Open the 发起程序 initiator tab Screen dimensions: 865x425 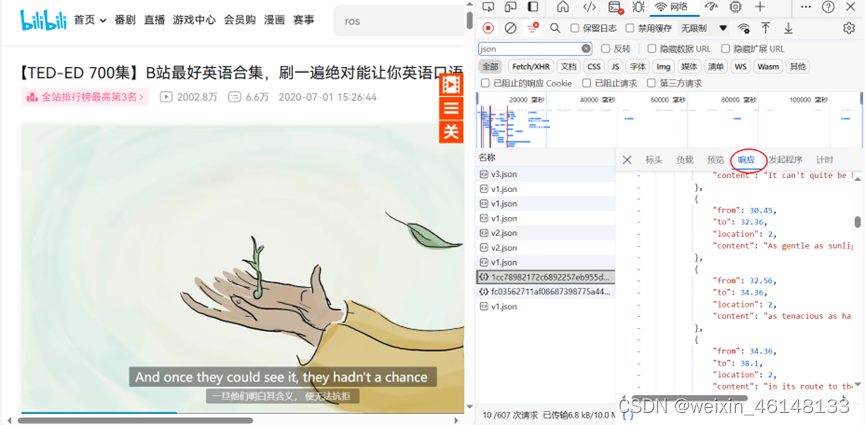[786, 160]
